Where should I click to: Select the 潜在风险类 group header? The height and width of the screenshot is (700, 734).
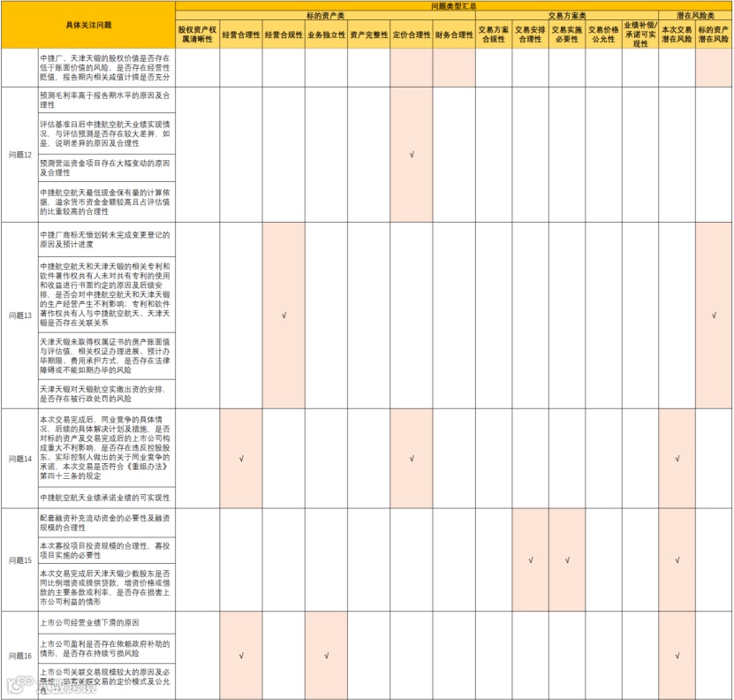695,15
